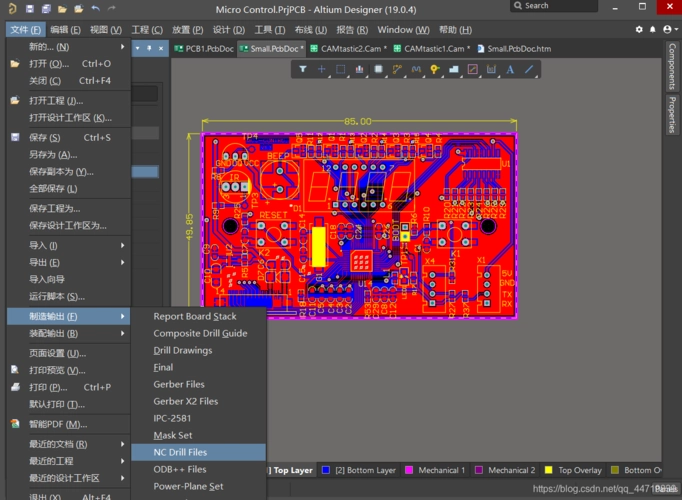Click the save icon in the title bar
This screenshot has height=500, width=682.
[30, 9]
